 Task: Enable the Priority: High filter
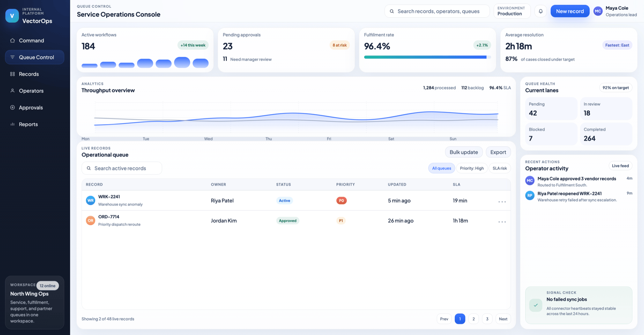pyautogui.click(x=472, y=168)
